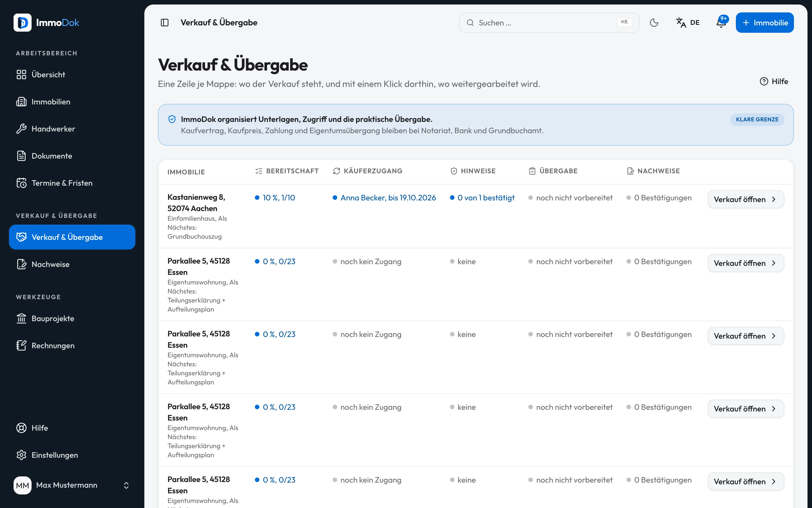Click the 0 von 1 bestätigt status
Viewport: 812px width, 508px height.
(482, 198)
